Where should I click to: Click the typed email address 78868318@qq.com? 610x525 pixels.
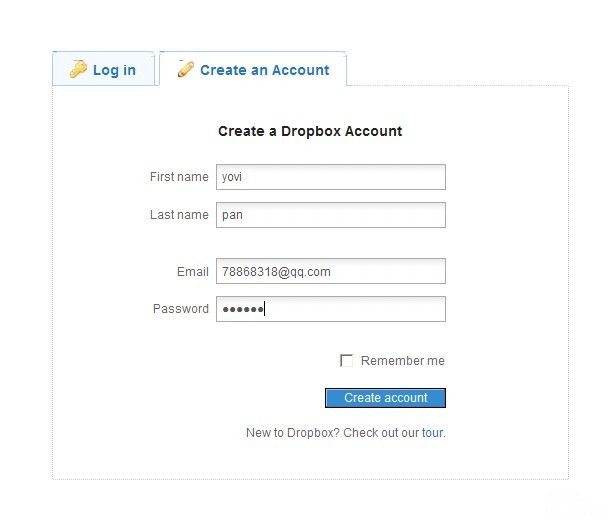coord(276,271)
